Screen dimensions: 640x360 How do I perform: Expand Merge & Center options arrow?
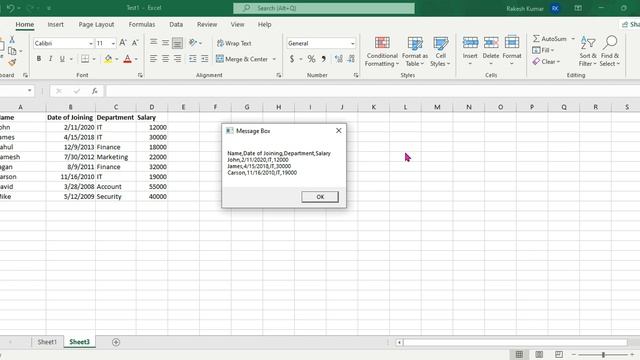click(x=274, y=59)
